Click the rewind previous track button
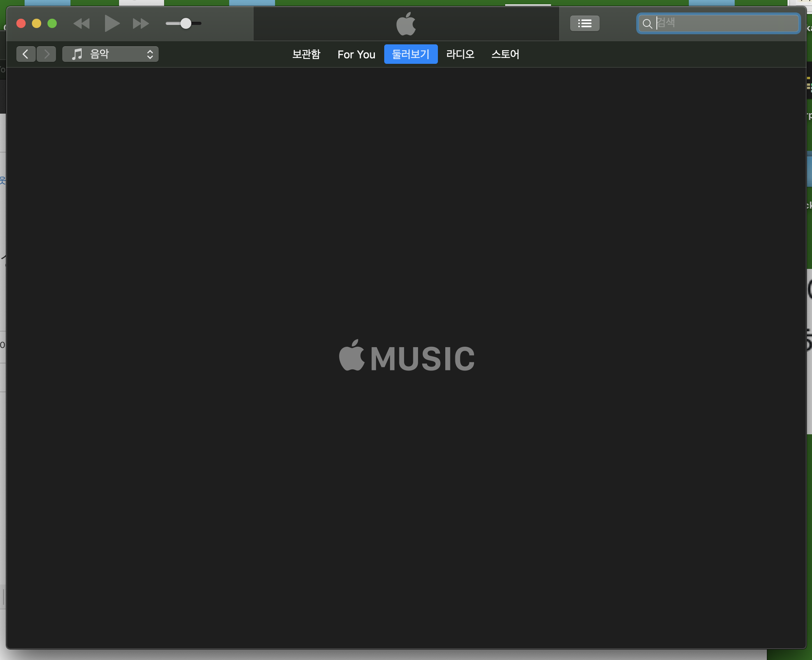This screenshot has height=660, width=812. 82,24
